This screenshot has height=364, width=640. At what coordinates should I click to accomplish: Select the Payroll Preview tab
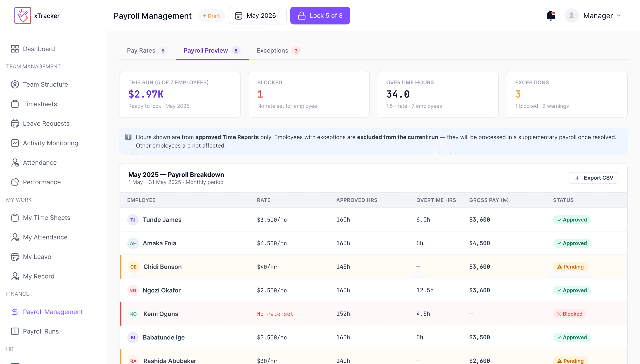[212, 50]
